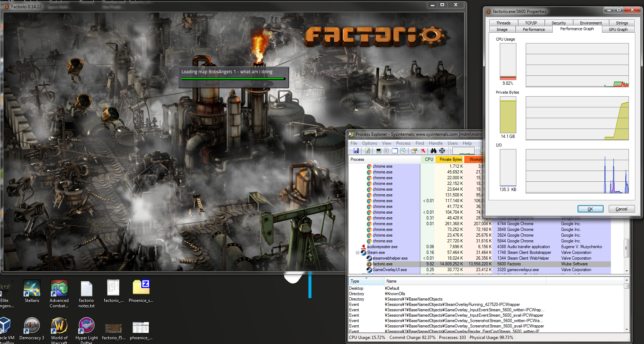This screenshot has height=344, width=644.
Task: Click the Refresh Now icon in Process Explorer
Action: tap(367, 151)
